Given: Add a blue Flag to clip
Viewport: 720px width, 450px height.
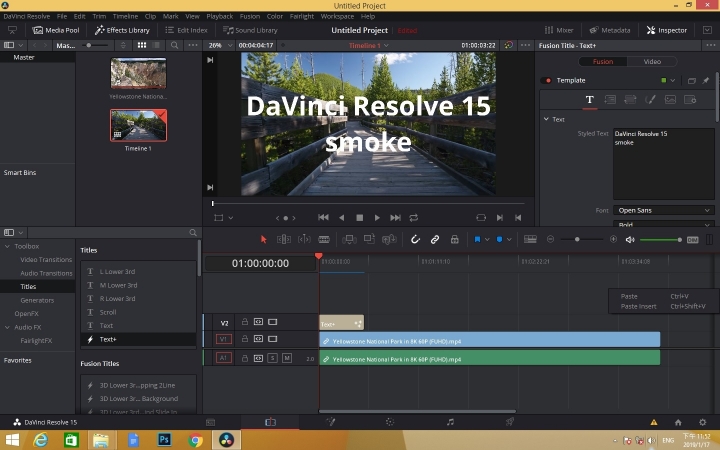Looking at the screenshot, I should pyautogui.click(x=477, y=239).
